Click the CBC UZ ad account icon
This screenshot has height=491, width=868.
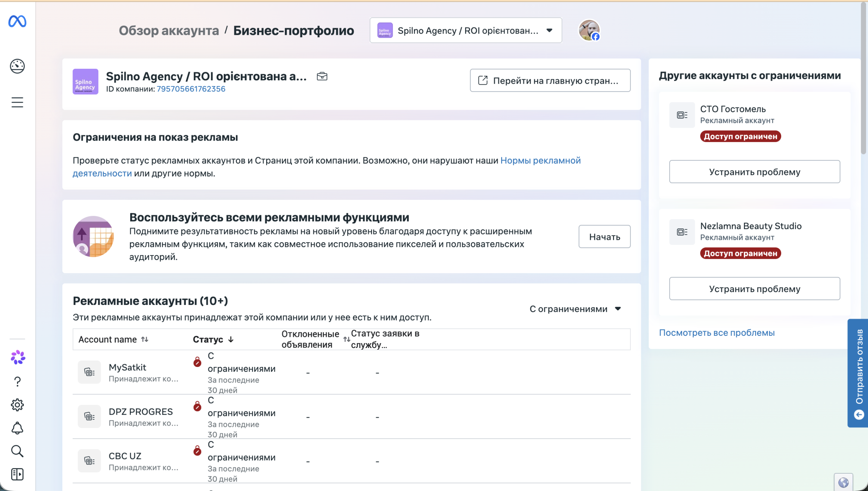[89, 461]
